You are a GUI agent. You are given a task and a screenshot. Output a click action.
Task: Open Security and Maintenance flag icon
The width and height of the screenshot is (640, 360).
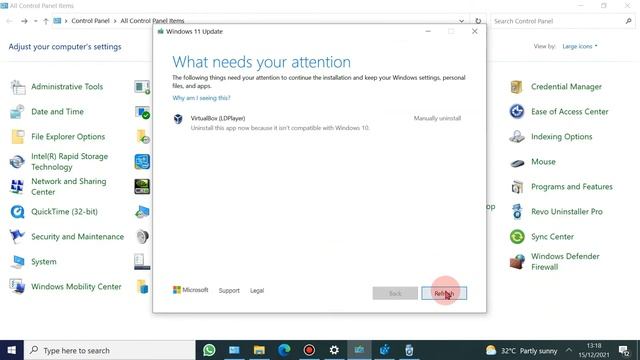tap(18, 237)
